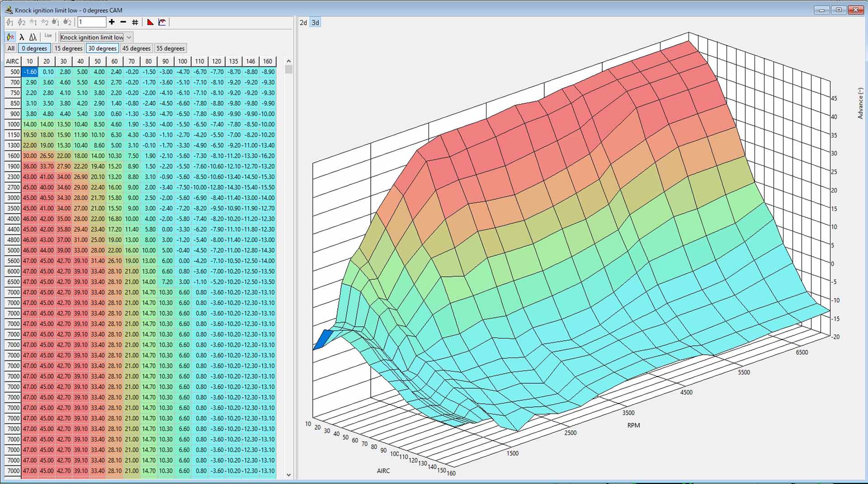Click the minus decrement icon in toolbar
Screen dimensions: 868x484
tap(123, 22)
